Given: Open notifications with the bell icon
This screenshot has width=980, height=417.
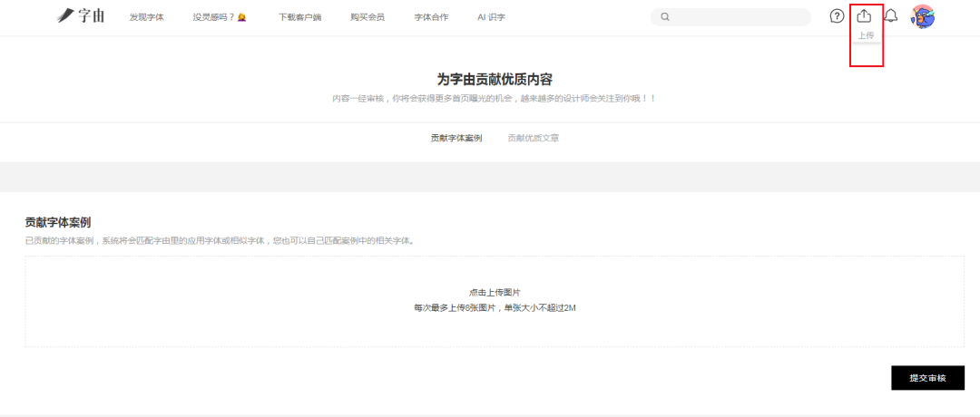Looking at the screenshot, I should tap(891, 16).
